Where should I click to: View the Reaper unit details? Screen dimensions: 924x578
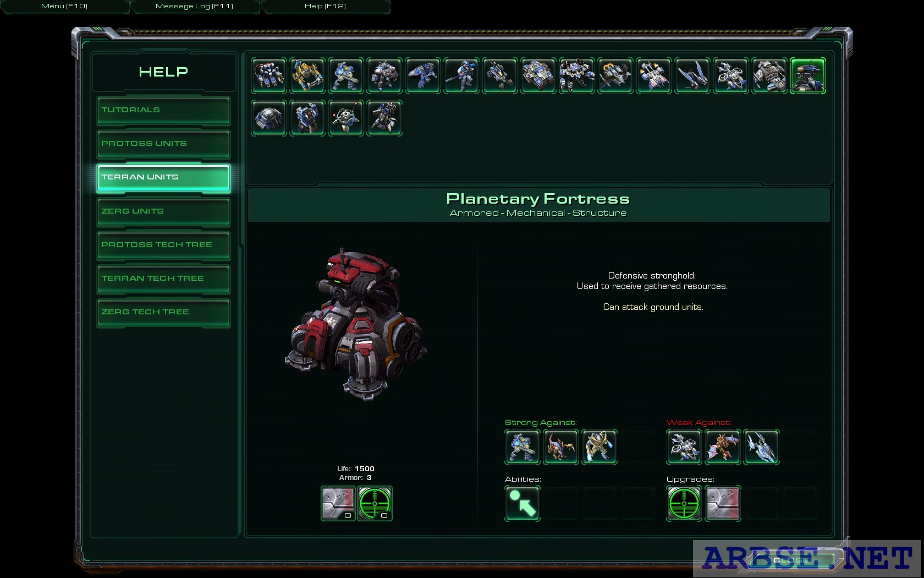click(x=423, y=75)
